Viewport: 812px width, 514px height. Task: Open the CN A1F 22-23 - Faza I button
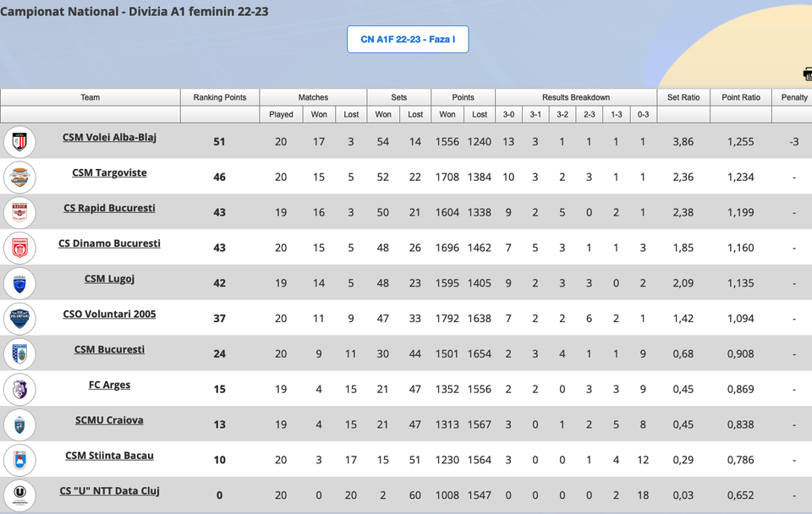pyautogui.click(x=408, y=40)
